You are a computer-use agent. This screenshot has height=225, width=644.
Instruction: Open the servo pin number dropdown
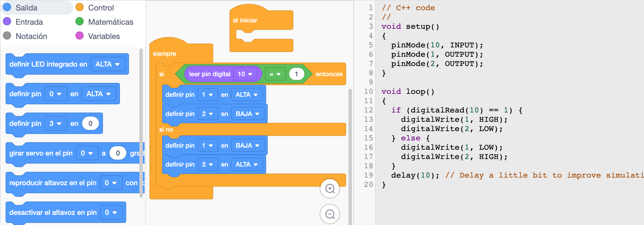pyautogui.click(x=87, y=153)
